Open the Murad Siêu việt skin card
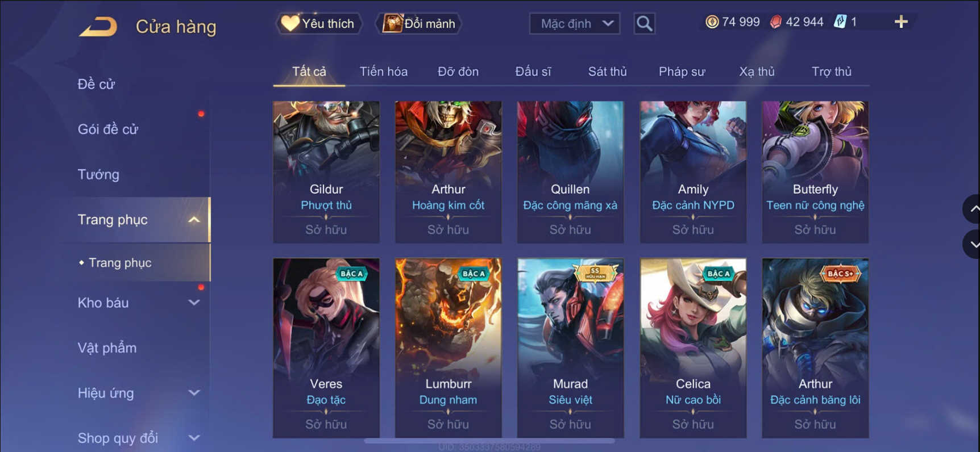The image size is (980, 452). [x=570, y=348]
